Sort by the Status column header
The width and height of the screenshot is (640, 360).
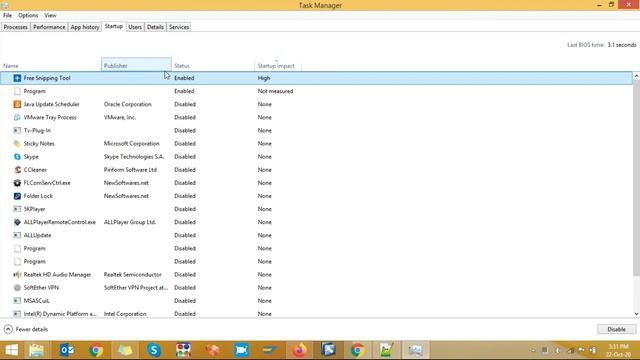tap(213, 65)
